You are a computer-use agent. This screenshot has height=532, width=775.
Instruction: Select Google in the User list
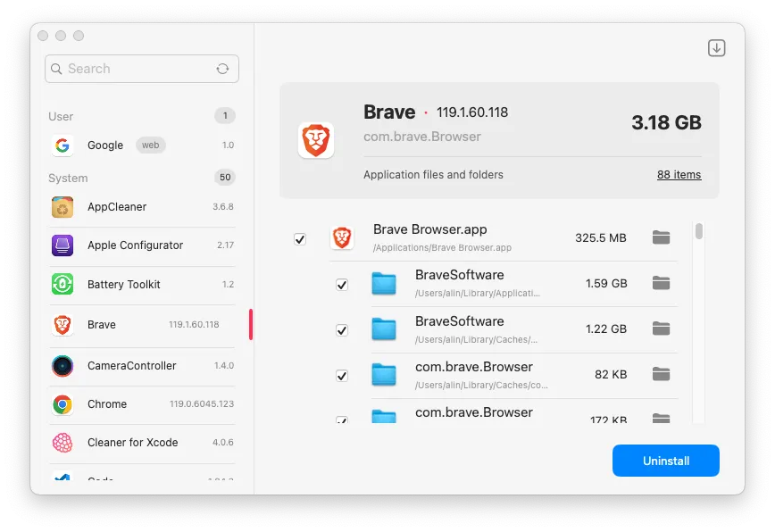[x=142, y=145]
